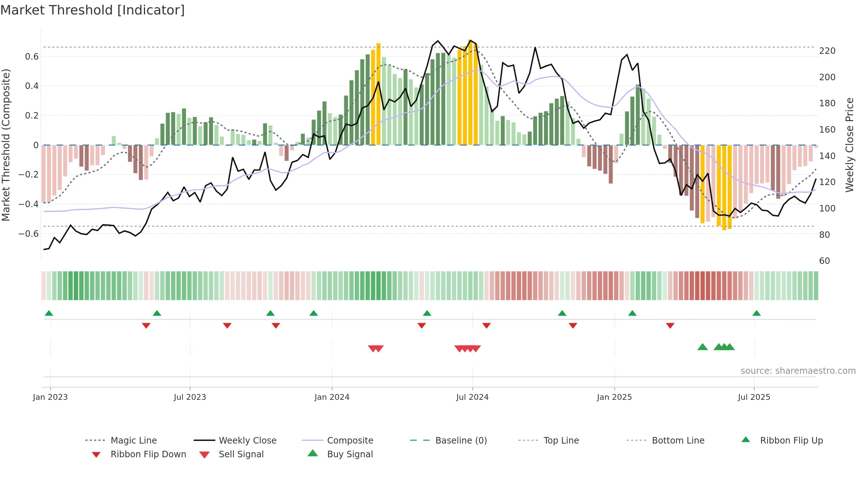
Task: Hide Ribbon Flip Down markers via legend
Action: [139, 454]
